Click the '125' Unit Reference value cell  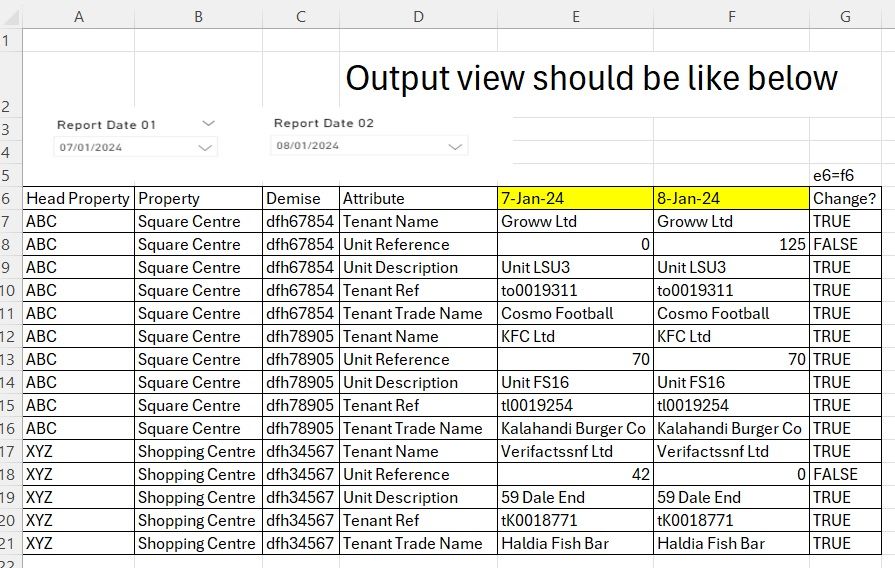tap(731, 244)
